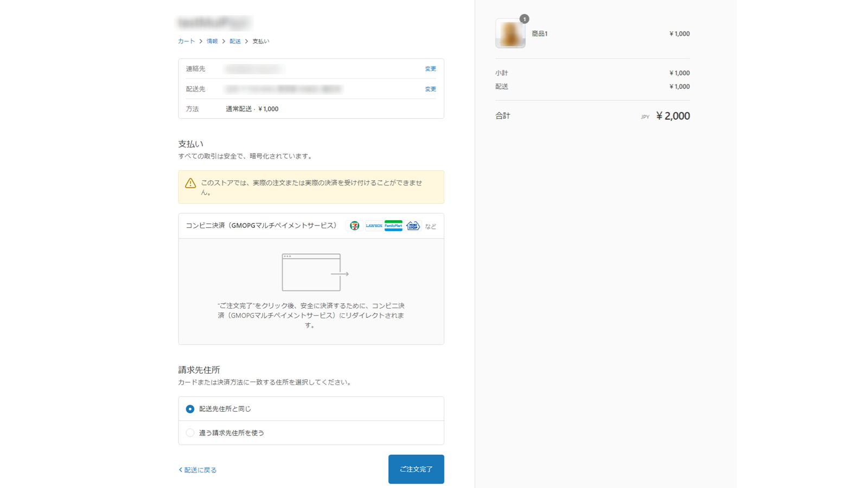Open the 商品1 product thumbnail
Image resolution: width=868 pixels, height=488 pixels.
(x=510, y=34)
